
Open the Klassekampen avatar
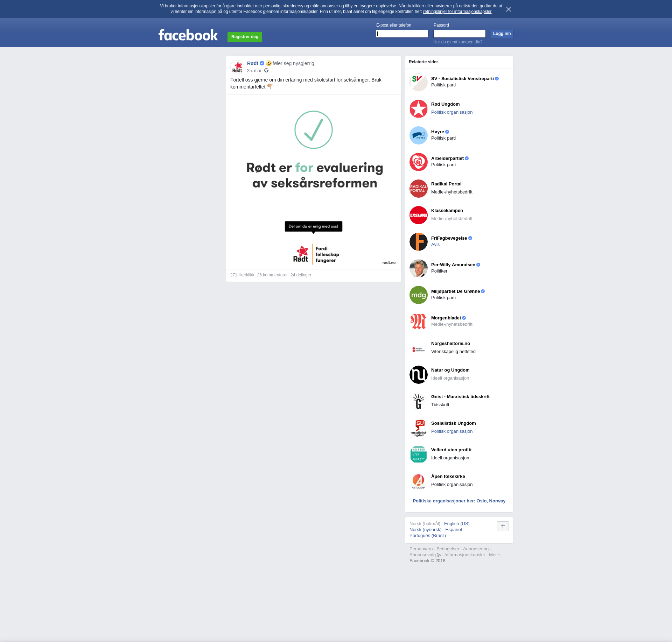(419, 215)
